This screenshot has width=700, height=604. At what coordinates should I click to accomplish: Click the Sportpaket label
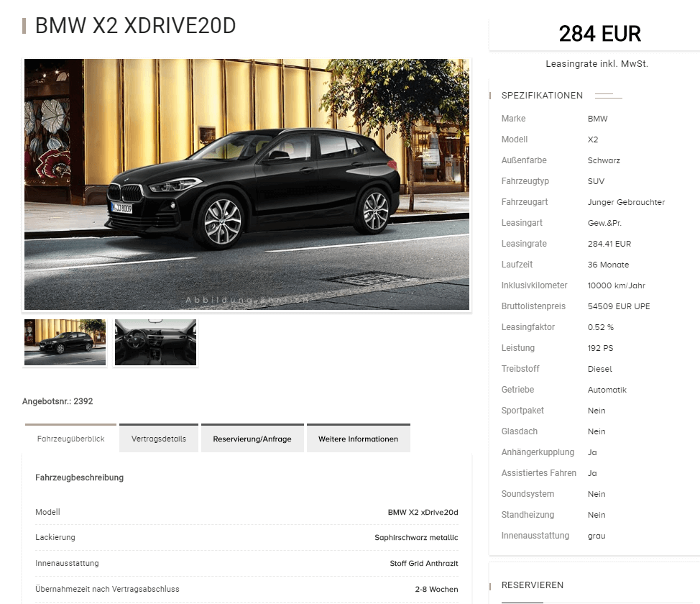pyautogui.click(x=522, y=410)
